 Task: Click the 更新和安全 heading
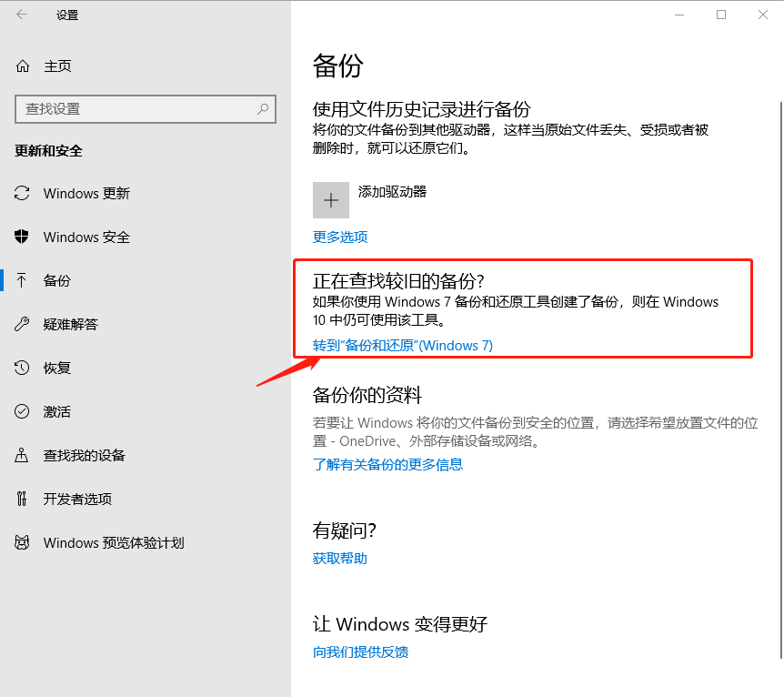[48, 151]
